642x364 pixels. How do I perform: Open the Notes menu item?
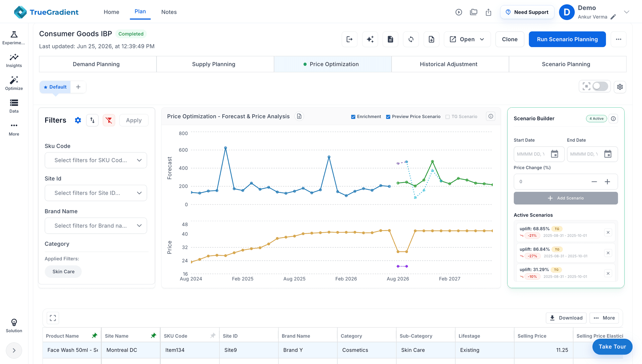169,12
